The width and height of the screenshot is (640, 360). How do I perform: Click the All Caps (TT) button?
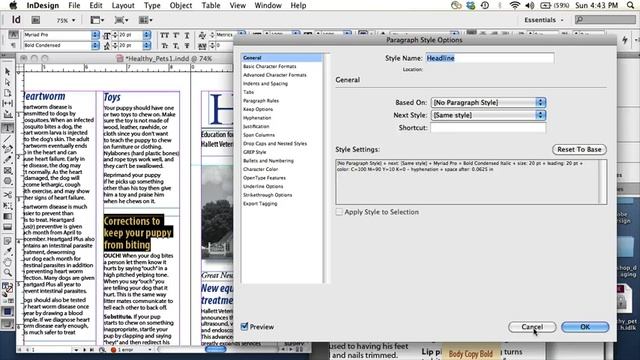click(x=164, y=35)
